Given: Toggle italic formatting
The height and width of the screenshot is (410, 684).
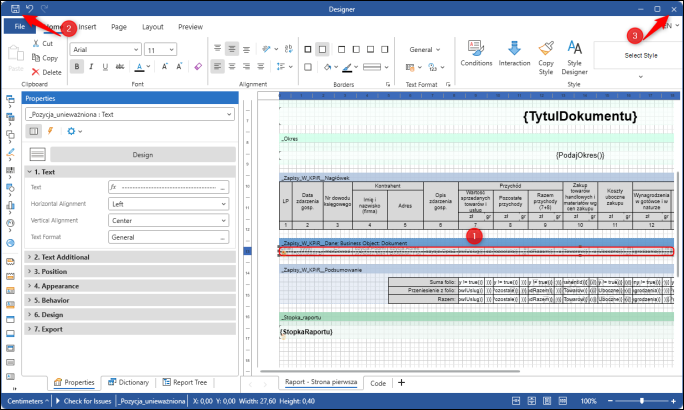Looking at the screenshot, I should pos(90,67).
